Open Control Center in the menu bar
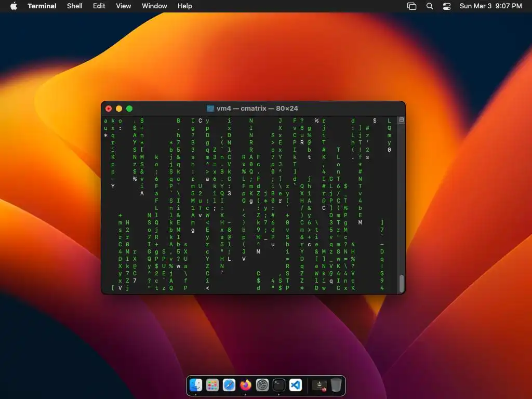Viewport: 532px width, 399px height. (447, 6)
